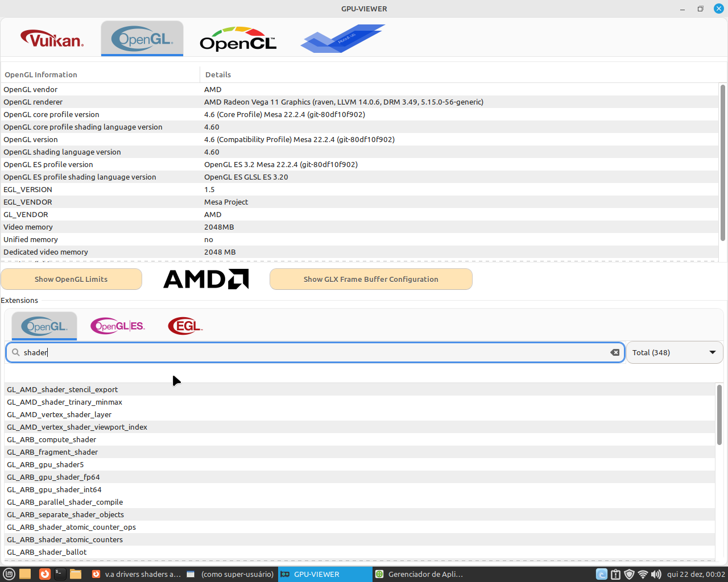This screenshot has width=728, height=582.
Task: Select GL_AMD_shader_stencil_export extension
Action: click(x=359, y=389)
